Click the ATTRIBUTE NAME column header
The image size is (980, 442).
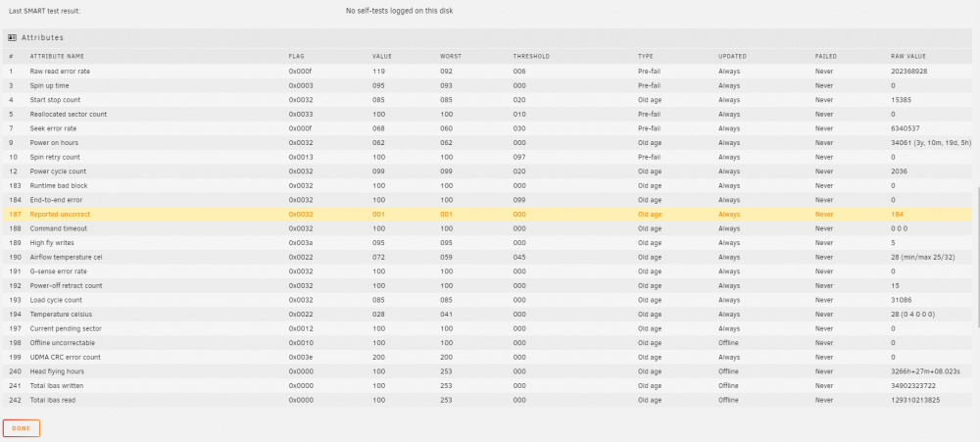pos(57,56)
